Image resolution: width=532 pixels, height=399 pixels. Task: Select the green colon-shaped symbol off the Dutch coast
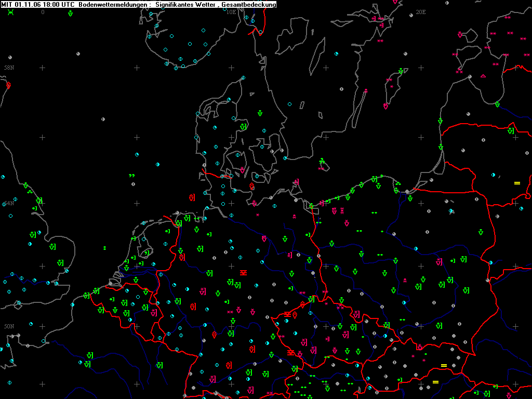point(104,248)
